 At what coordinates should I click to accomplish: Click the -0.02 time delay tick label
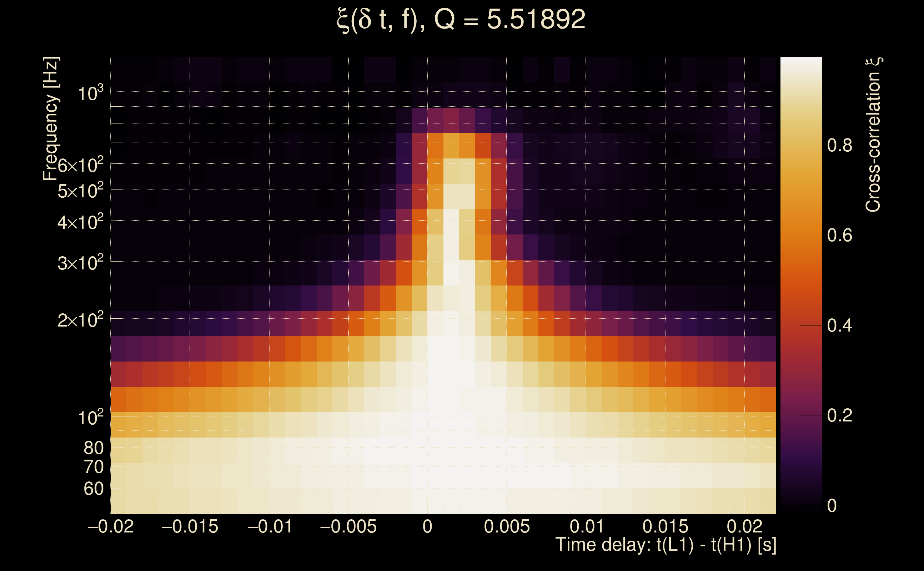(x=111, y=527)
